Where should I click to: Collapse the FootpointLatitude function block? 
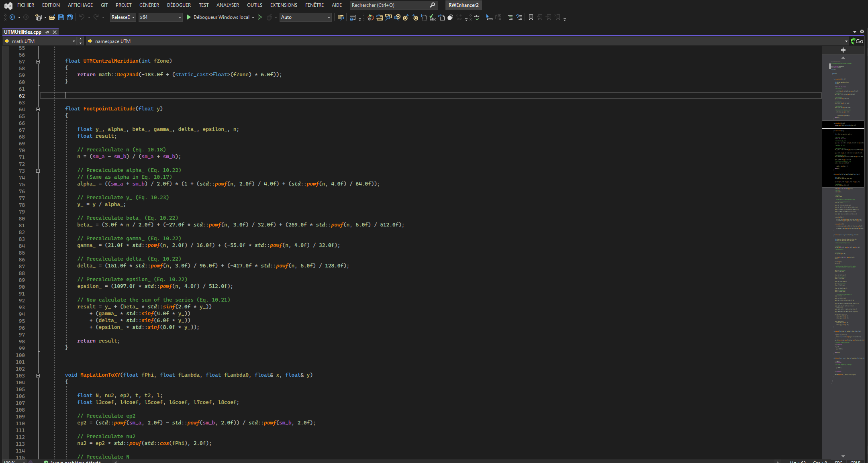tap(38, 109)
